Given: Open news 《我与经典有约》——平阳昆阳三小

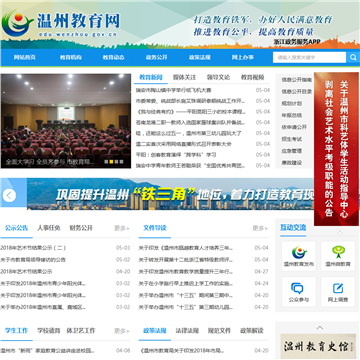Looking at the screenshot, I should coord(191,112).
